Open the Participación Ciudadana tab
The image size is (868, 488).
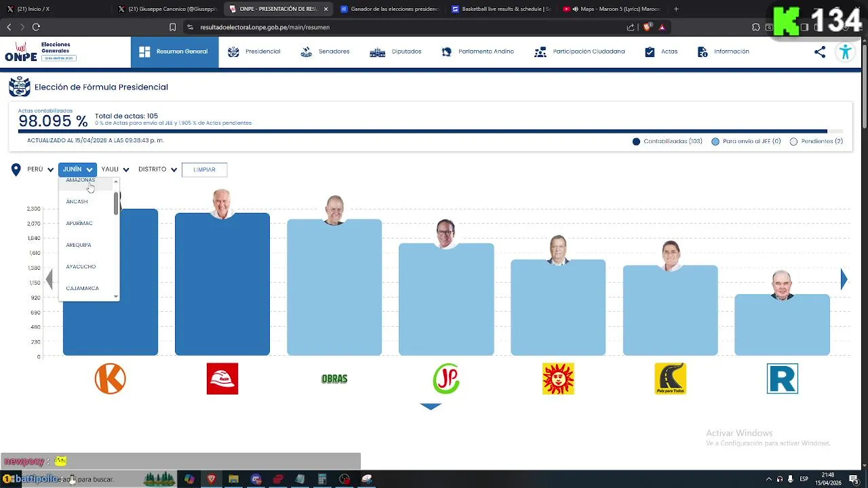[579, 52]
